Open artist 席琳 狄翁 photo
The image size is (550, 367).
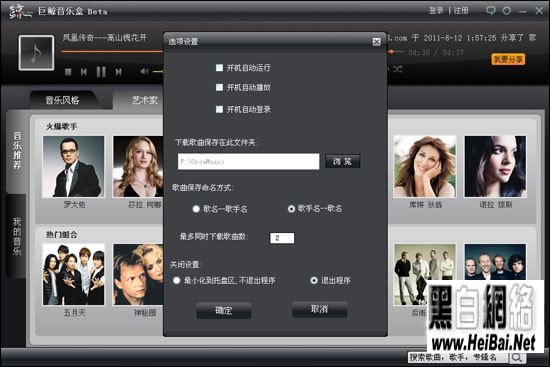click(425, 167)
